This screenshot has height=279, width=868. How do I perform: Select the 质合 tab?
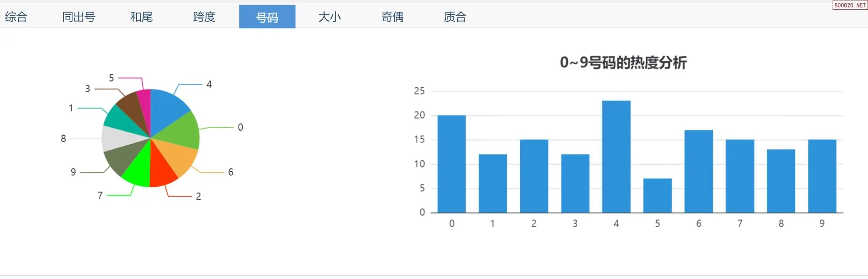tap(455, 17)
